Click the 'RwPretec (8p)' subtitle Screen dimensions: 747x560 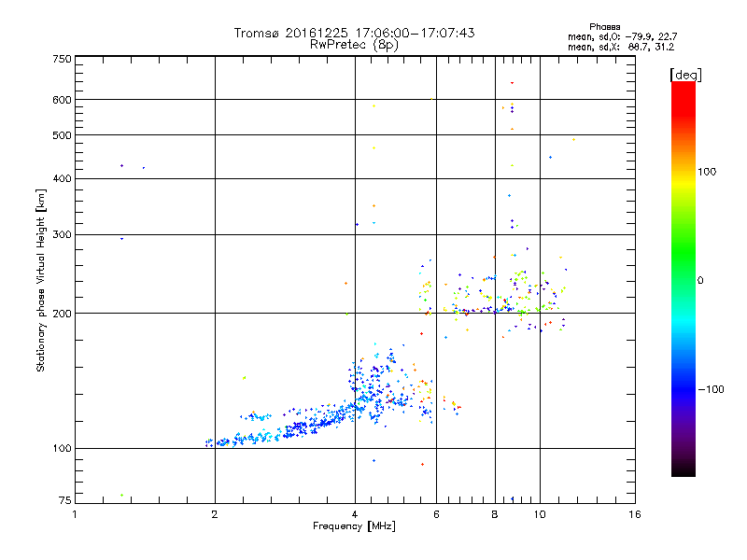[354, 45]
